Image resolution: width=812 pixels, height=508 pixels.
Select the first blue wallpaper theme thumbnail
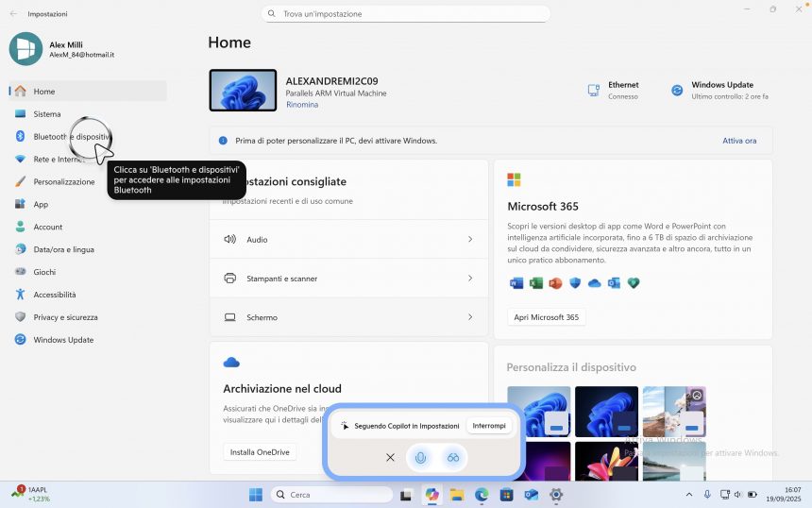pos(538,411)
